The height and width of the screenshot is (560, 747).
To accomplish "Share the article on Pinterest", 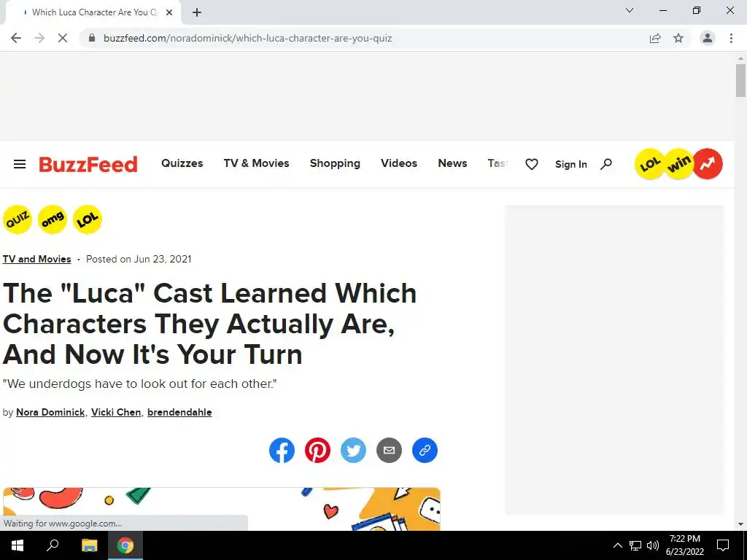I will (x=317, y=450).
